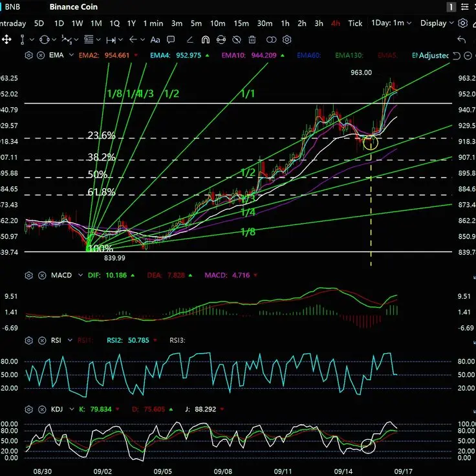Delete drawings with the trash icon
The height and width of the screenshot is (476, 476).
click(x=252, y=39)
